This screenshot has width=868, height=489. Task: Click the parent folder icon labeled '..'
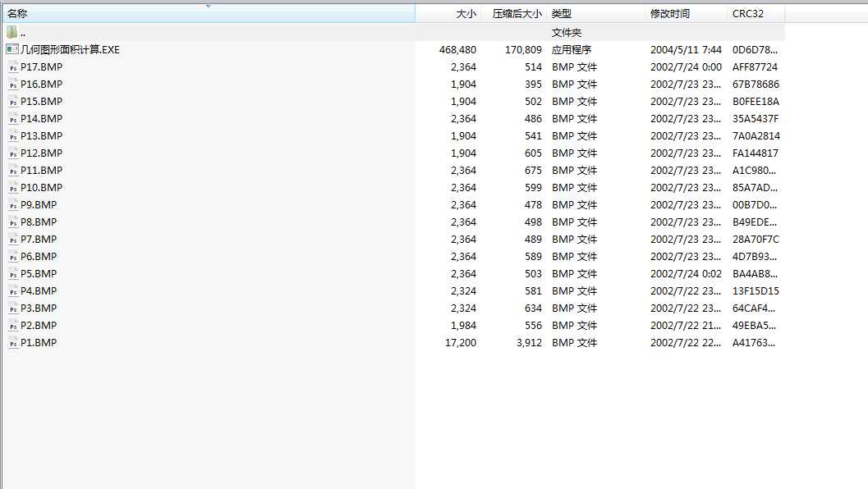(12, 32)
